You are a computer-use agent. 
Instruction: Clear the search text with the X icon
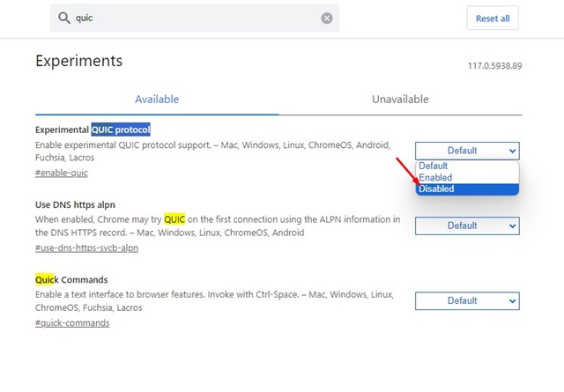point(327,18)
